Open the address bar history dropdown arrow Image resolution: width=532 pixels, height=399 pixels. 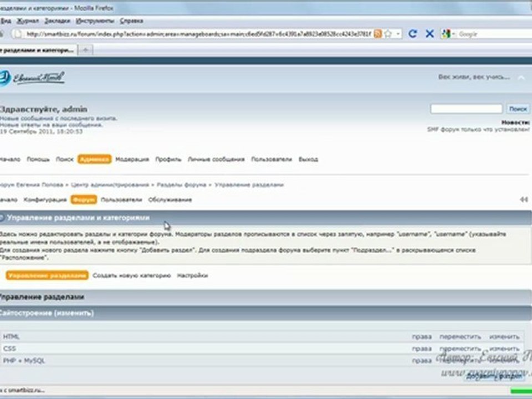coord(398,34)
